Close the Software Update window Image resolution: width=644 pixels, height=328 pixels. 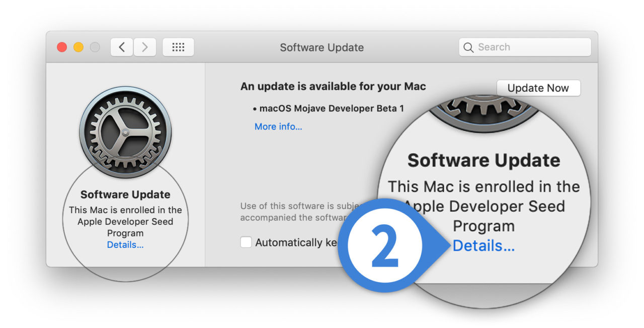point(62,47)
